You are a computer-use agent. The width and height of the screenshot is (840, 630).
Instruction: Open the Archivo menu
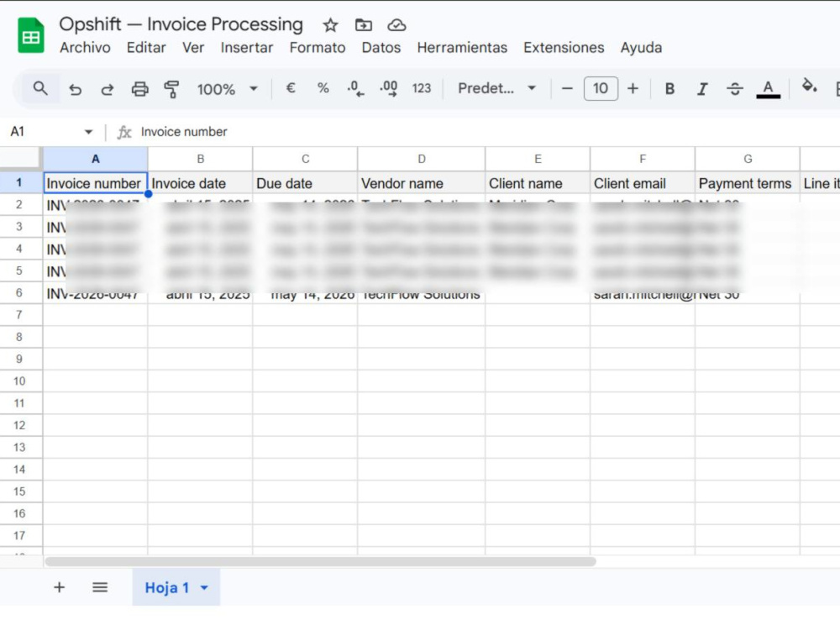click(x=85, y=48)
